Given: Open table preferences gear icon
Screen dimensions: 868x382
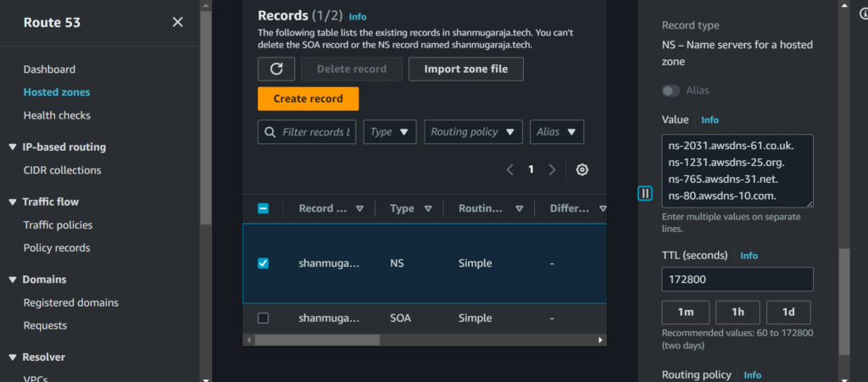Looking at the screenshot, I should (x=581, y=169).
